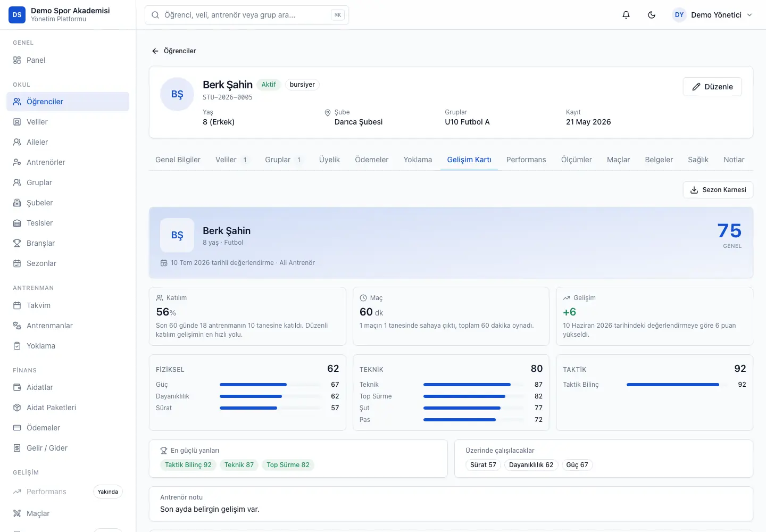Switch to the Sağlık tab
This screenshot has width=766, height=532.
click(698, 160)
